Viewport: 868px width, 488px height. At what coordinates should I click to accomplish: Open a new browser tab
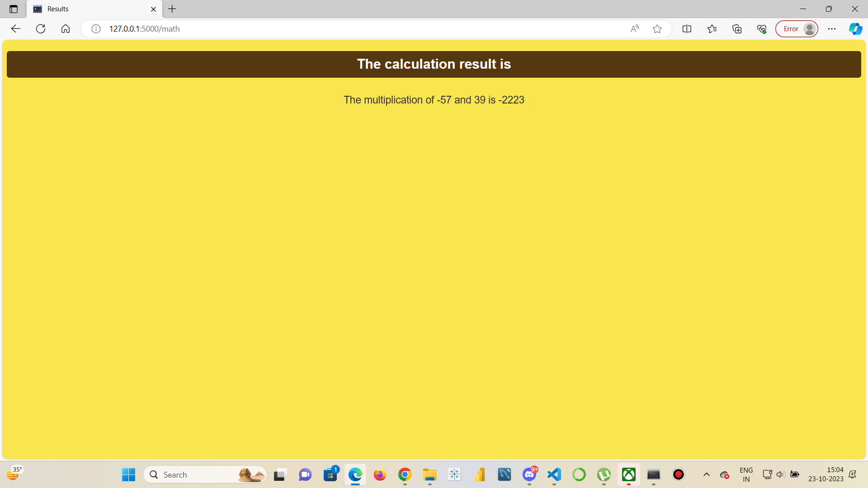(172, 9)
